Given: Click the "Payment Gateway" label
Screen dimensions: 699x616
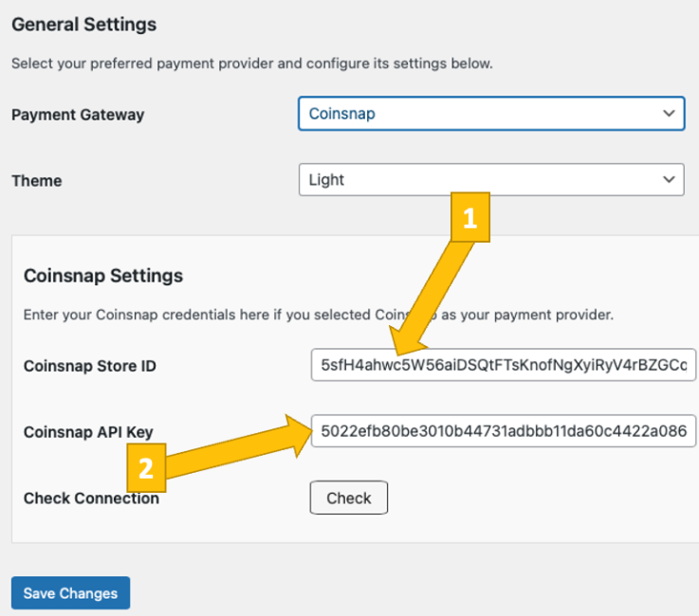Looking at the screenshot, I should (x=78, y=115).
